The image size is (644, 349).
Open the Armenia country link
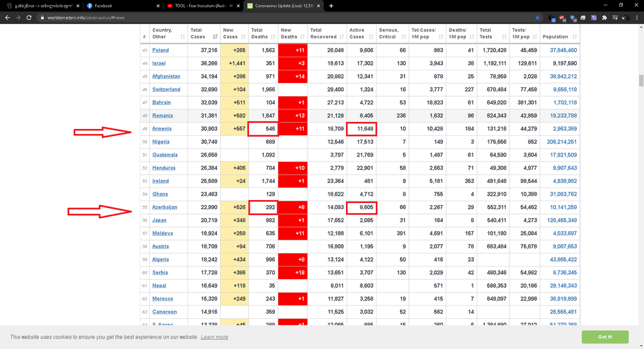pyautogui.click(x=162, y=128)
